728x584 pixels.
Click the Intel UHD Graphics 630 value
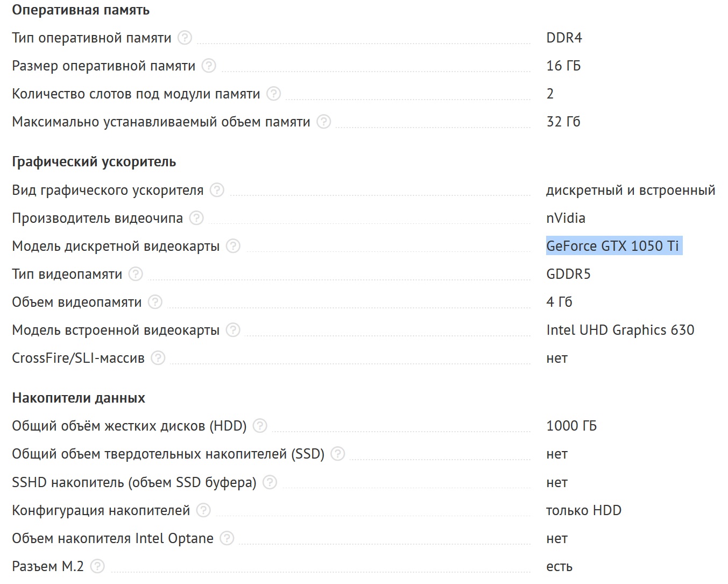tap(620, 330)
